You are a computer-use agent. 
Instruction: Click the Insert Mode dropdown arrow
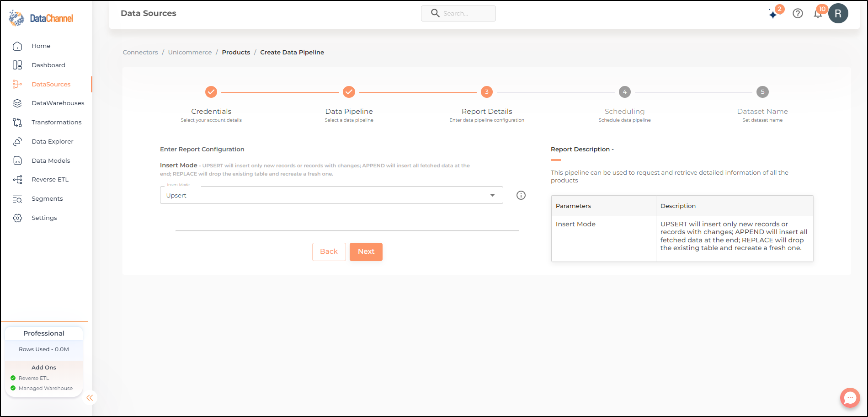(x=492, y=195)
